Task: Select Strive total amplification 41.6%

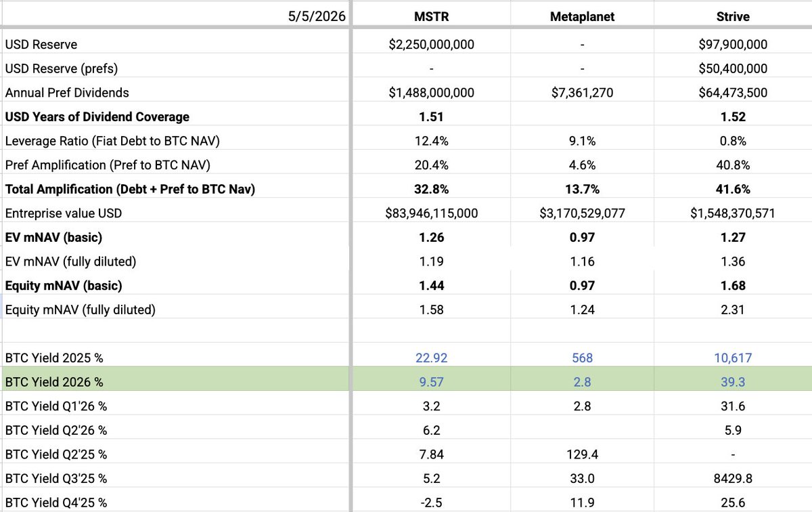Action: point(733,189)
